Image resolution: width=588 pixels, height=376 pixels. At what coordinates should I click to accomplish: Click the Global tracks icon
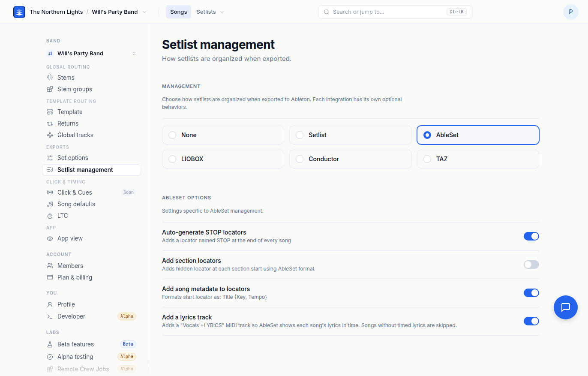(x=50, y=135)
